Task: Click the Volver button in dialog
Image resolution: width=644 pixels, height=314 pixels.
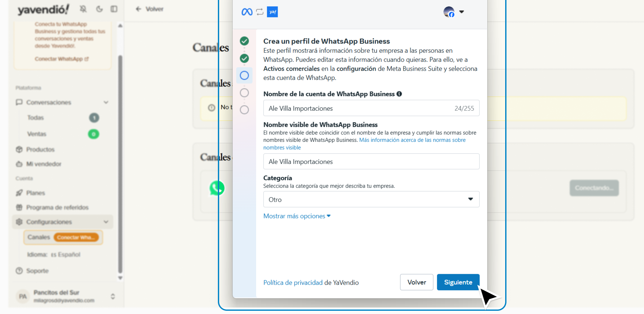Action: point(416,282)
